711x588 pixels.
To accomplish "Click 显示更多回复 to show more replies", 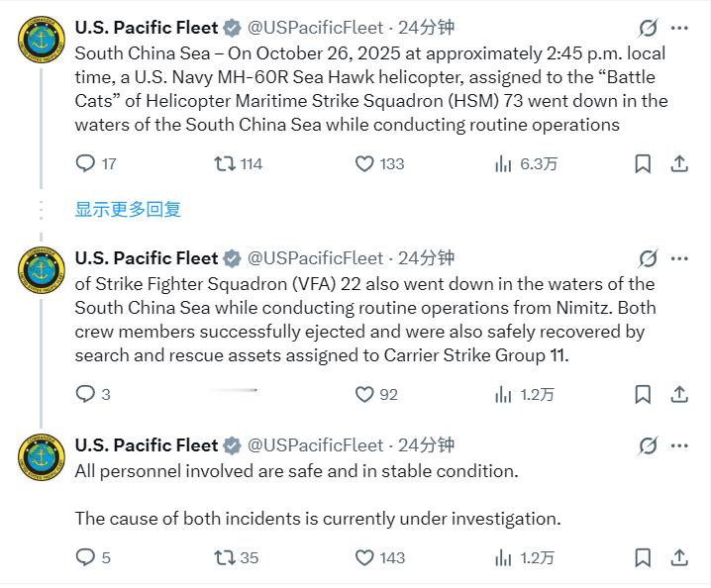I will tap(128, 209).
